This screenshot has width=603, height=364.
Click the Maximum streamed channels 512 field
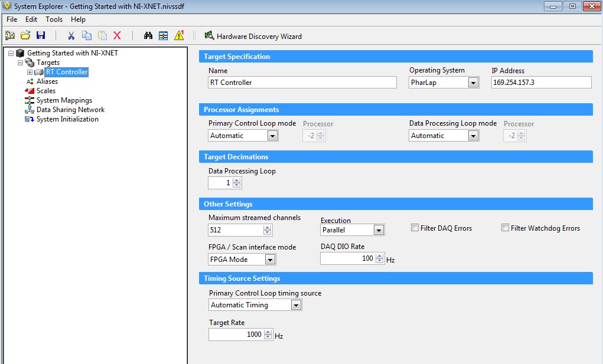point(236,230)
